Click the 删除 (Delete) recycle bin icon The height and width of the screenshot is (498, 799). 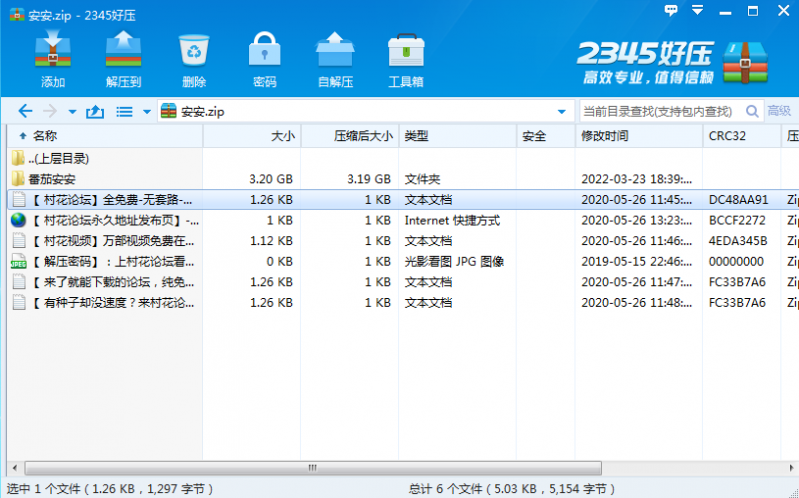194,58
